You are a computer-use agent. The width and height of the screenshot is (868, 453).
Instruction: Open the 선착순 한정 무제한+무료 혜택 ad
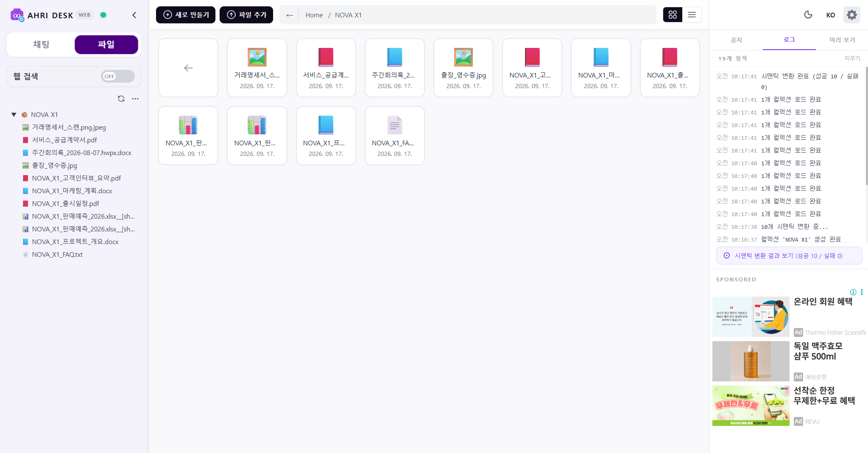[789, 406]
